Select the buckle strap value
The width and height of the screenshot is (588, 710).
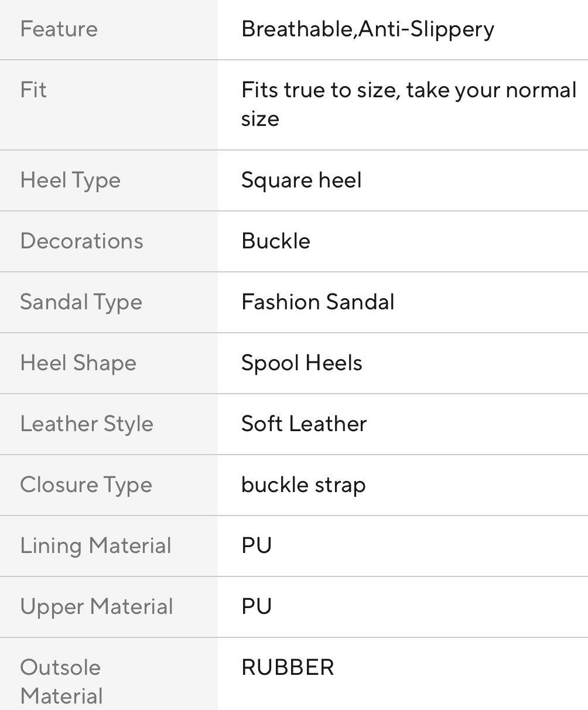pos(303,484)
